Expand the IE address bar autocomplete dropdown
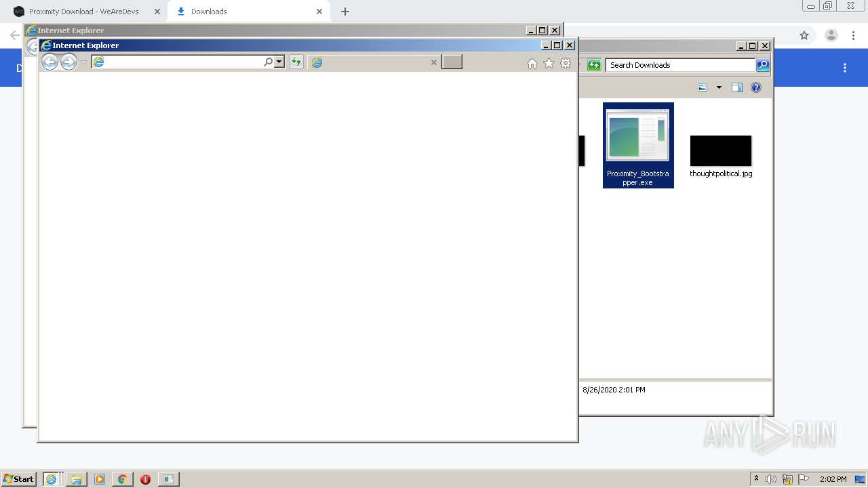This screenshot has width=868, height=488. pyautogui.click(x=279, y=62)
